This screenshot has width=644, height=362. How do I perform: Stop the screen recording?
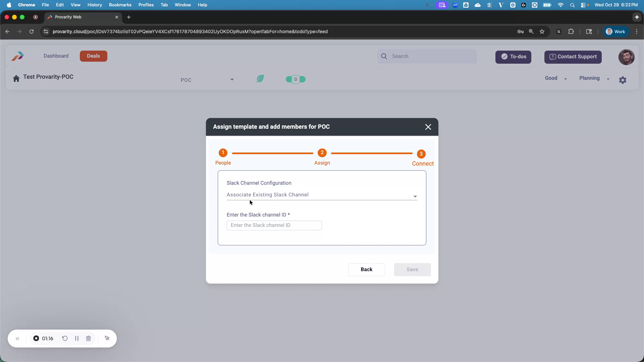pos(36,338)
